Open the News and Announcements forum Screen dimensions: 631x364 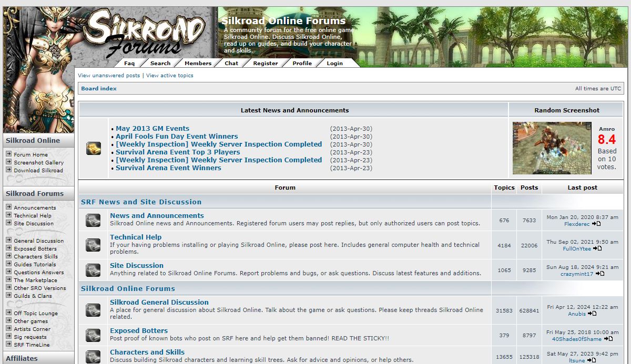(x=157, y=215)
